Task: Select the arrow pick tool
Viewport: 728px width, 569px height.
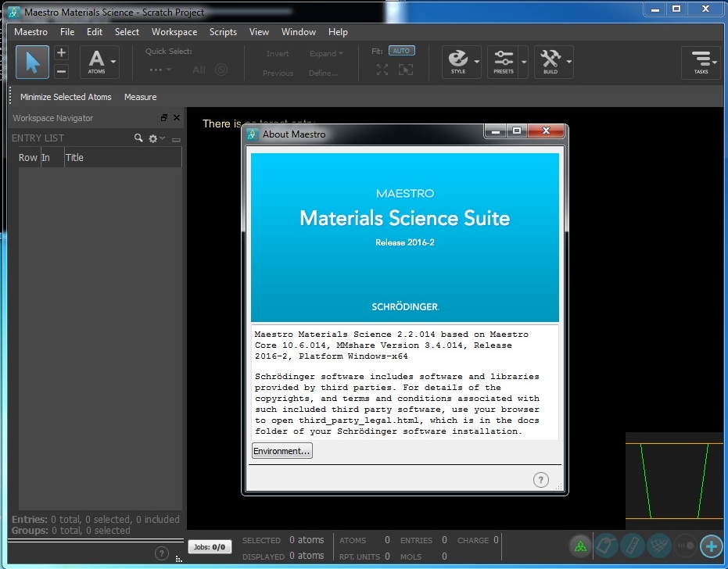Action: pos(32,62)
